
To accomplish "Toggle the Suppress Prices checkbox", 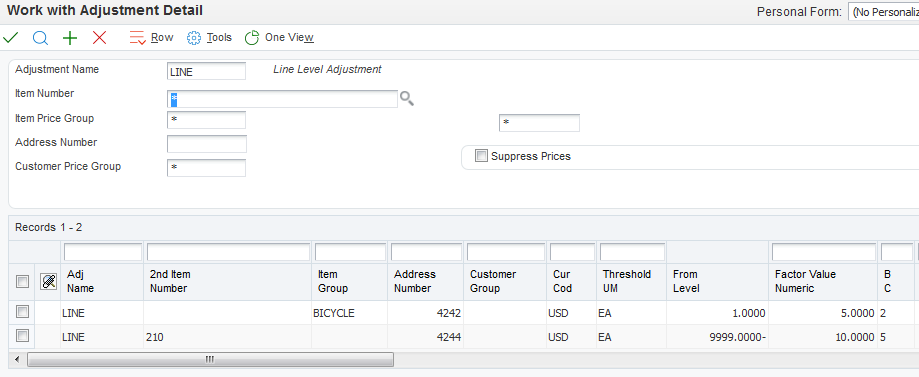I will tap(481, 156).
